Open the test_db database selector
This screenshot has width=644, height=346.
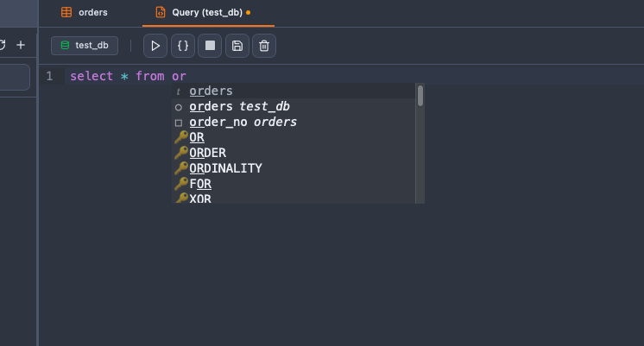[85, 46]
